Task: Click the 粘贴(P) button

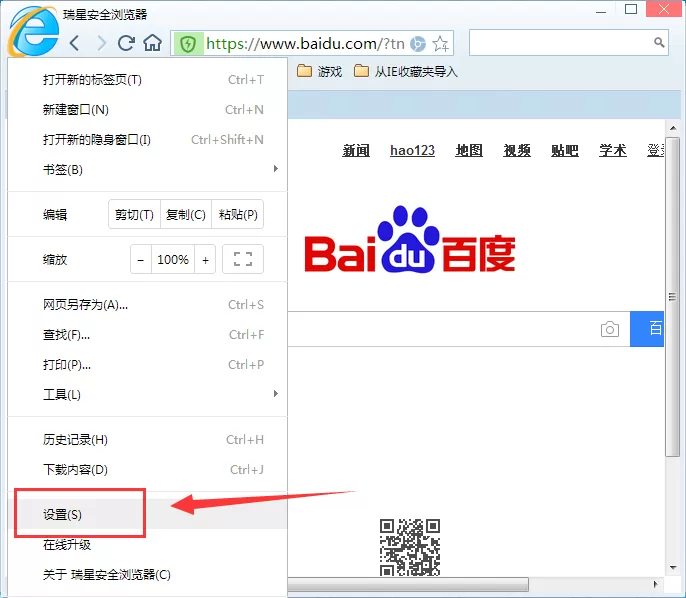Action: [238, 214]
